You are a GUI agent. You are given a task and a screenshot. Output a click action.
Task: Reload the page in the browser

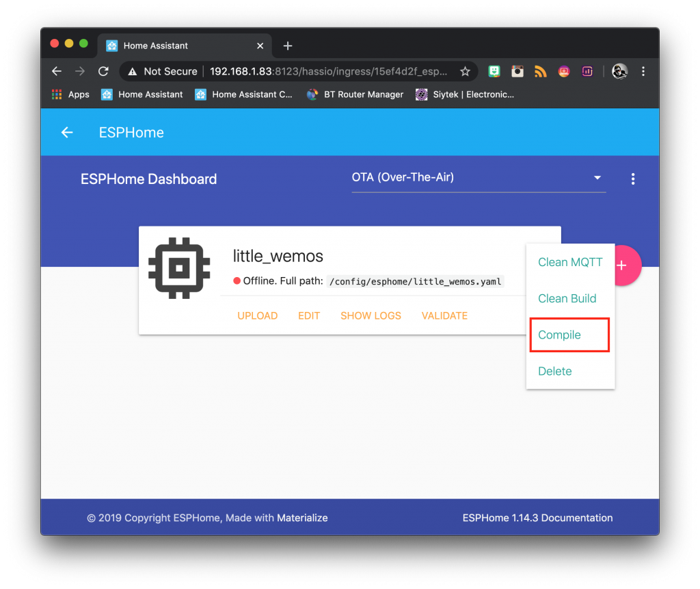[104, 72]
